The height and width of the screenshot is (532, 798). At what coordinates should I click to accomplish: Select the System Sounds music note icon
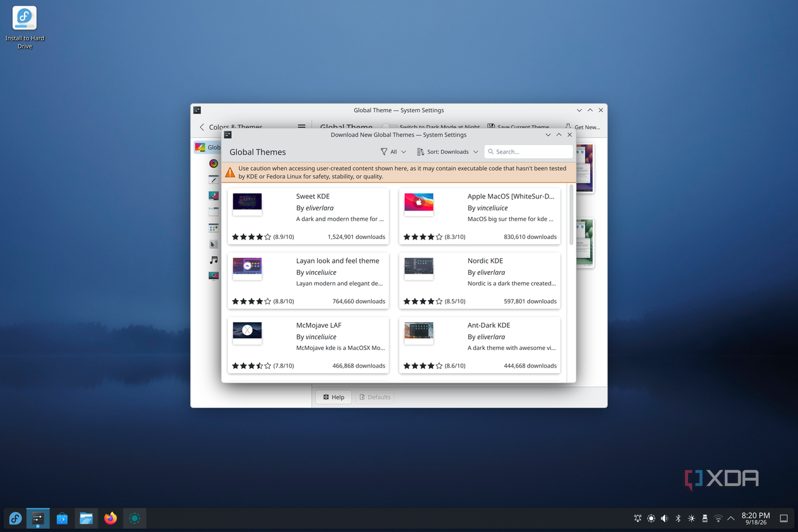click(x=214, y=260)
